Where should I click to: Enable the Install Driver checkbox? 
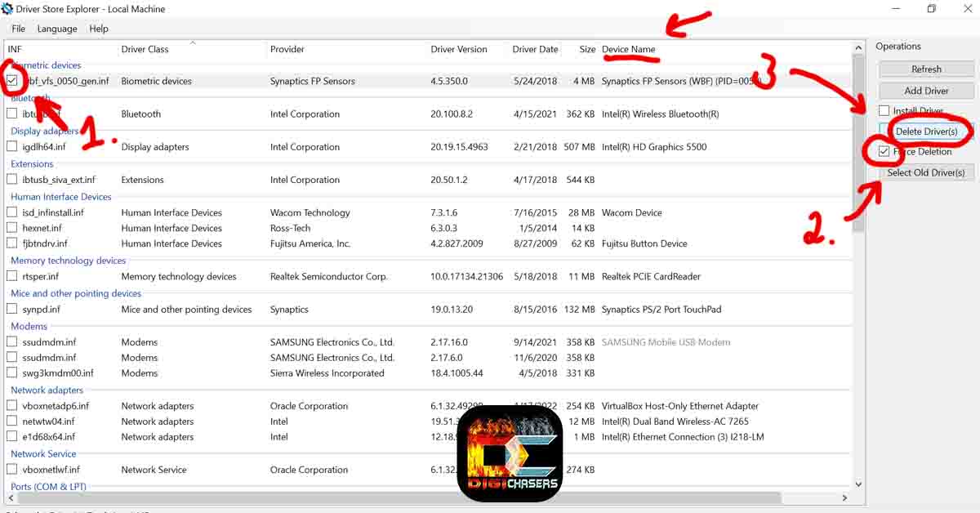[x=884, y=110]
